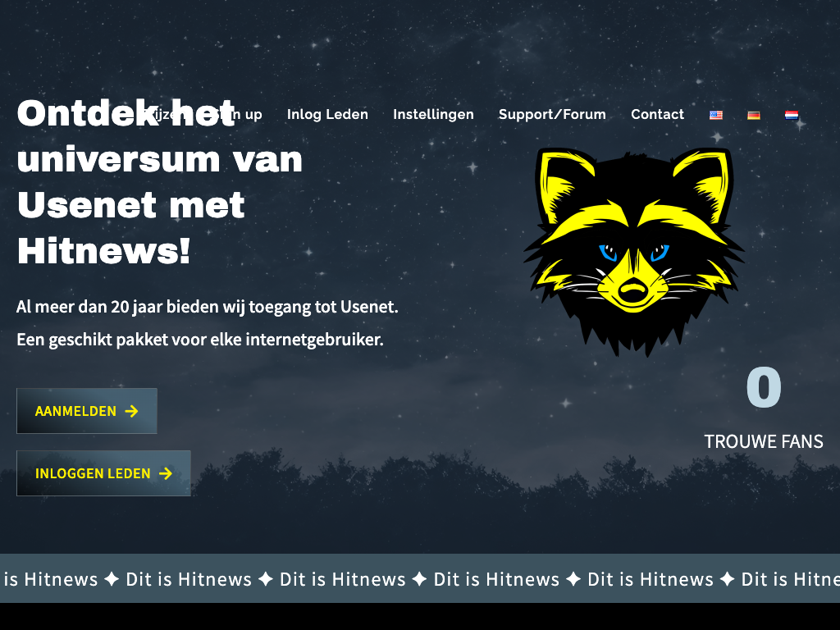Choose the Dutch flag language icon

pyautogui.click(x=792, y=115)
